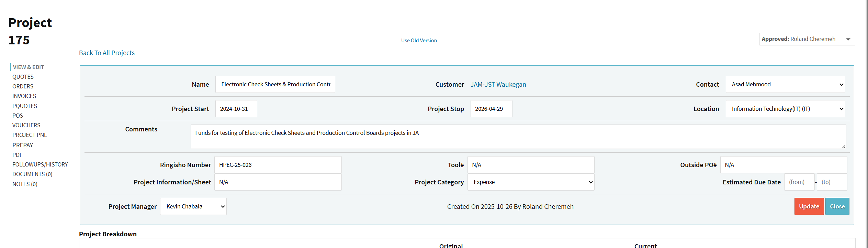Click the Project Stop date field

pyautogui.click(x=491, y=109)
